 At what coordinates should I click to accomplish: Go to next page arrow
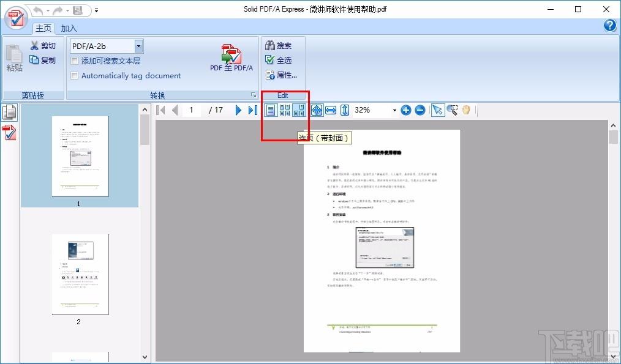[238, 110]
